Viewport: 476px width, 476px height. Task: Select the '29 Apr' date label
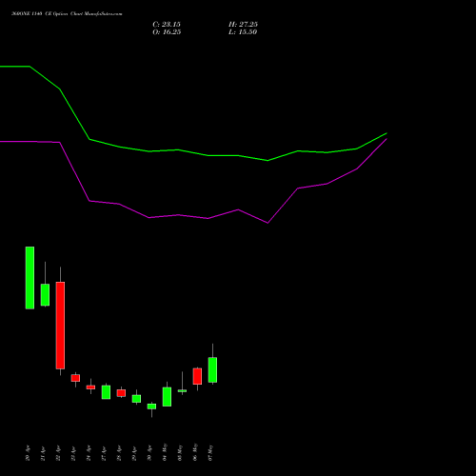point(134,453)
